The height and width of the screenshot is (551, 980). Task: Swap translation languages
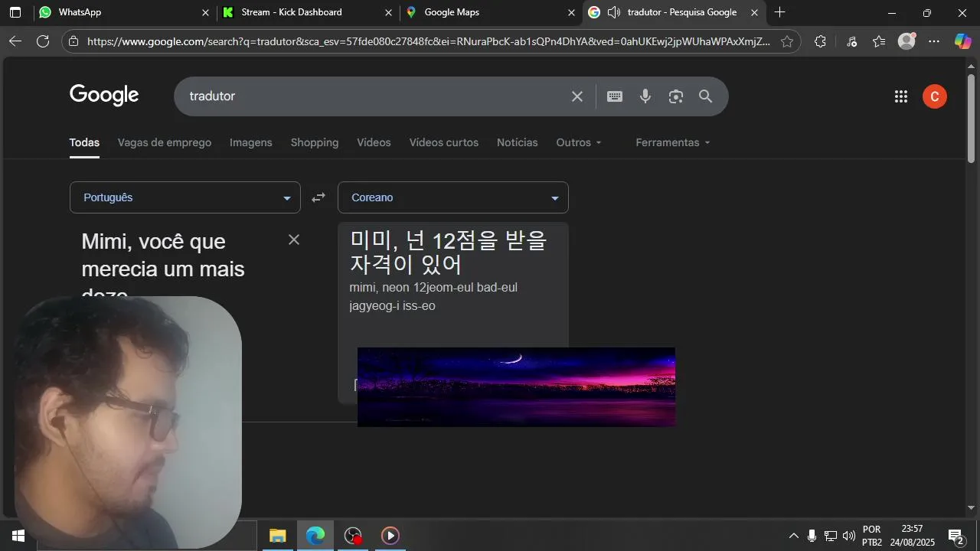[318, 197]
